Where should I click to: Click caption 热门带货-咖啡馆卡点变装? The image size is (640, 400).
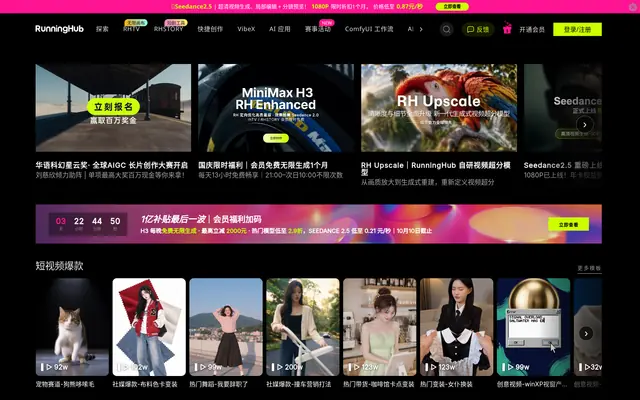click(379, 384)
